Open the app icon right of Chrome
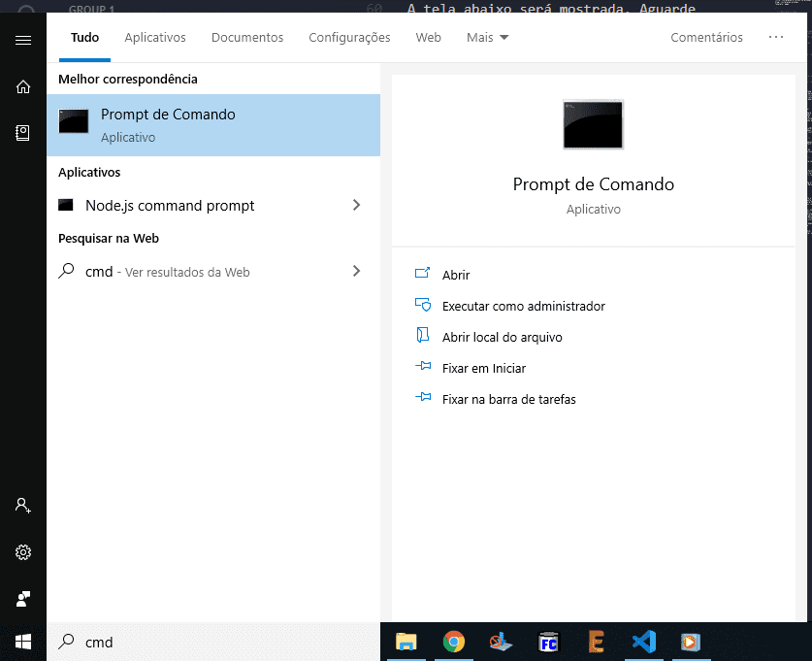Screen dimensions: 812x661 [501, 642]
